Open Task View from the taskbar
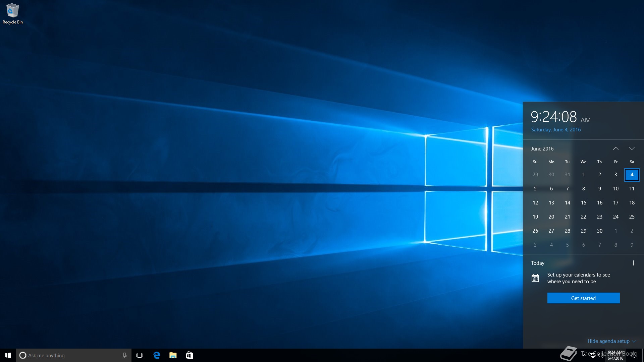This screenshot has height=362, width=644. (140, 355)
